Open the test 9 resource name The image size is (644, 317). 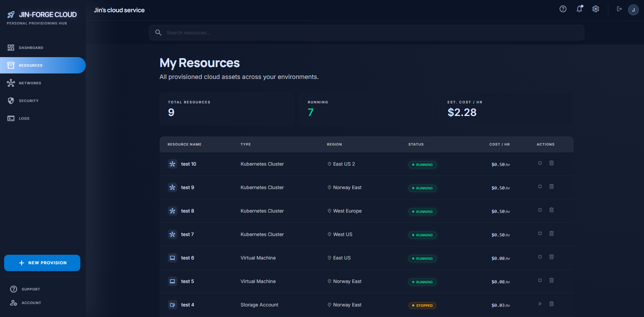coord(188,187)
